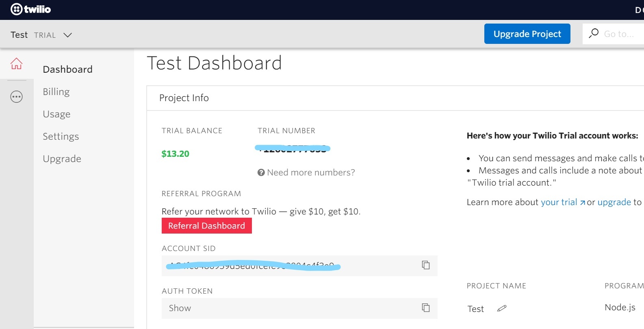The height and width of the screenshot is (329, 644).
Task: Follow the upgrade link in trial info
Action: (614, 202)
